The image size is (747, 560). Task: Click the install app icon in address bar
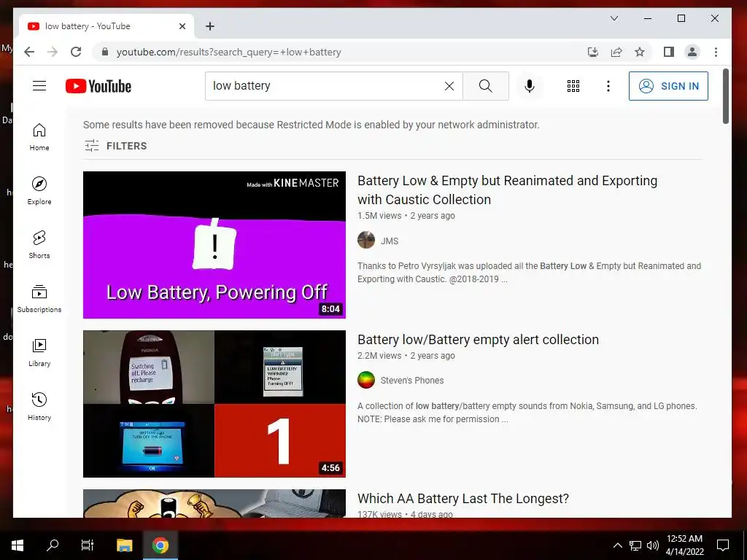click(592, 52)
